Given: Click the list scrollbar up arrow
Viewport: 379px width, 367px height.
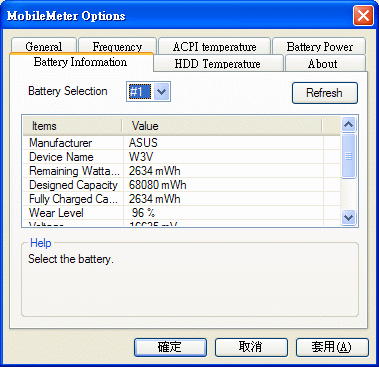Looking at the screenshot, I should pos(348,125).
